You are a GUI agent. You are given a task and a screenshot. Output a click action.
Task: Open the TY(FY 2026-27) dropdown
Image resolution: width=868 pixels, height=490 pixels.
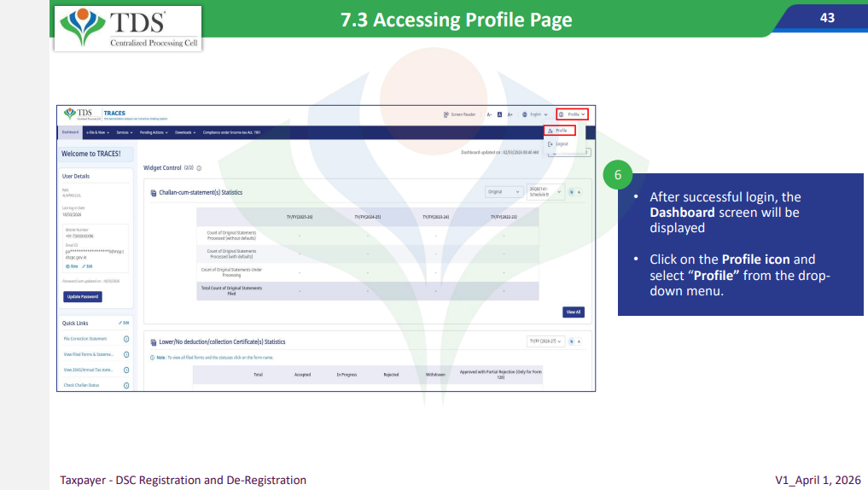(x=545, y=341)
